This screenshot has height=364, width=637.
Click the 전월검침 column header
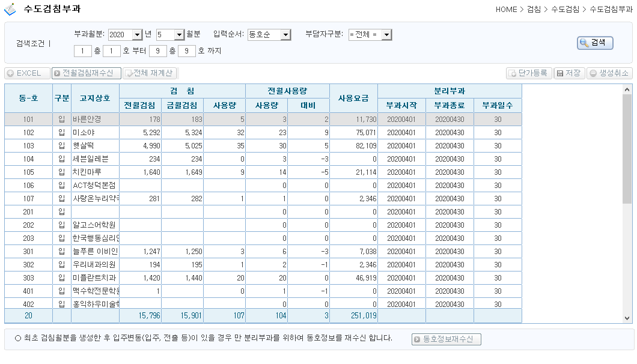coord(140,106)
